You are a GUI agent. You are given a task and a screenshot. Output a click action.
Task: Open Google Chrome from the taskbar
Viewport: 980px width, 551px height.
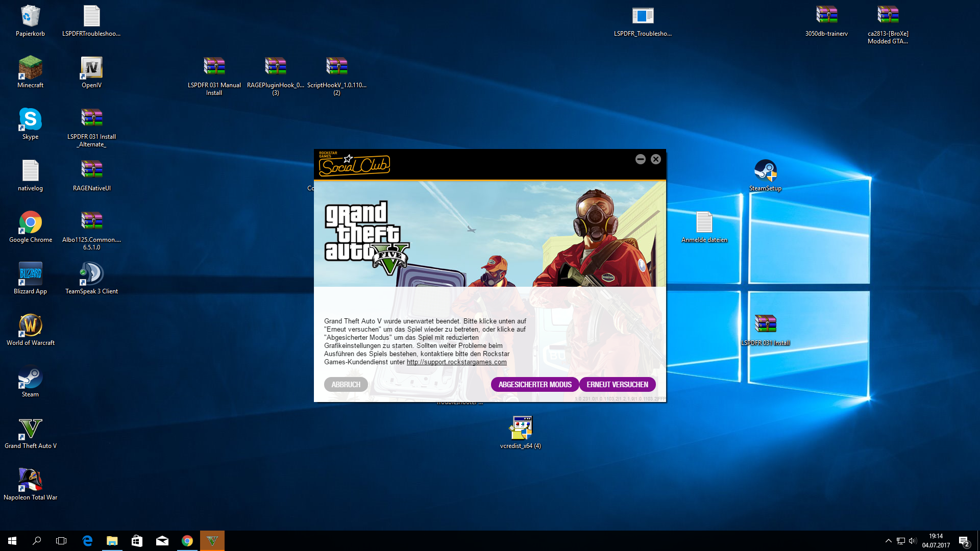pyautogui.click(x=187, y=541)
